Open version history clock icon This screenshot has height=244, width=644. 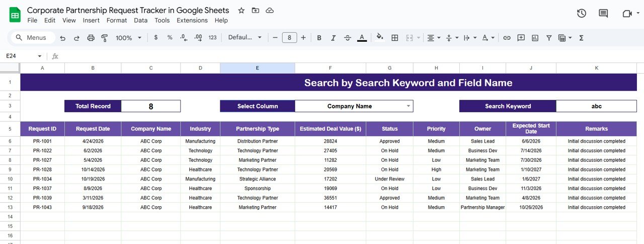pyautogui.click(x=582, y=14)
